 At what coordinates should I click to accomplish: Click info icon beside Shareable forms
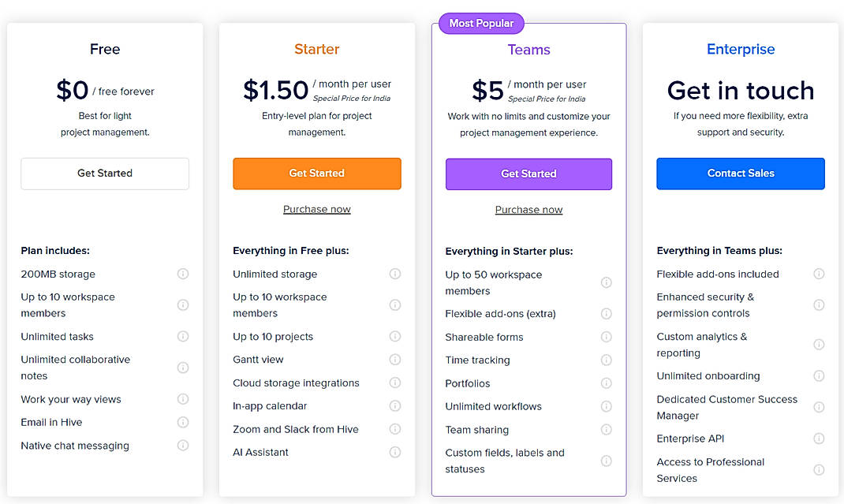click(607, 337)
